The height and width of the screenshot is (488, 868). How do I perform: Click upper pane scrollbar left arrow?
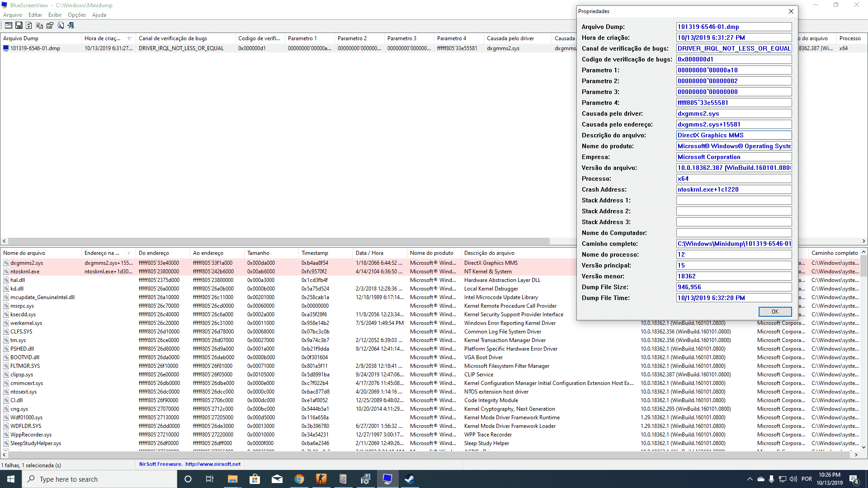[4, 241]
